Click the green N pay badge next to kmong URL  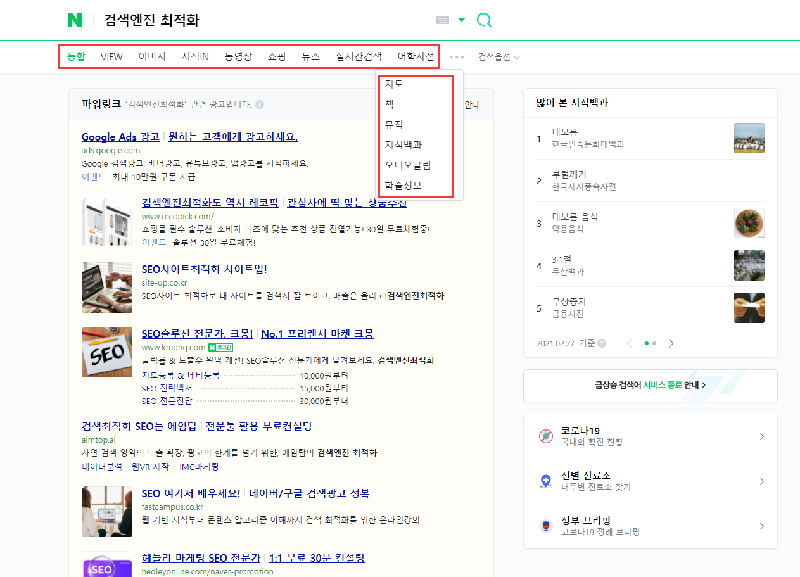[x=220, y=347]
